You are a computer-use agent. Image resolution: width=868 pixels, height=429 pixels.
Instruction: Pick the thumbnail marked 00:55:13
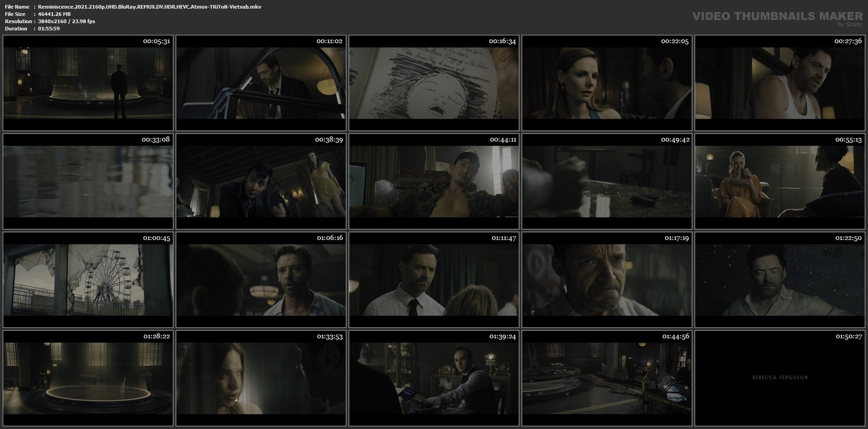(x=780, y=181)
